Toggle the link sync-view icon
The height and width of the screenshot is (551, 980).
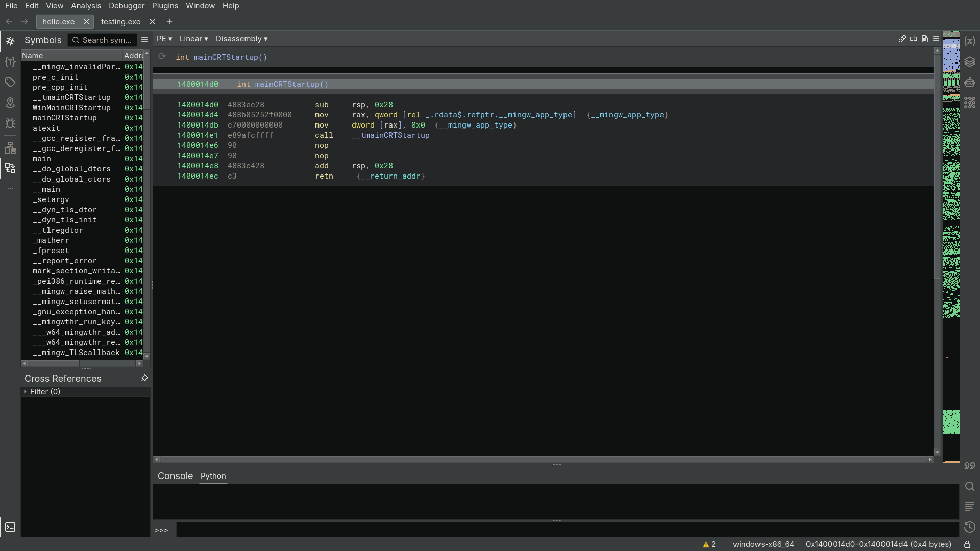(x=902, y=39)
